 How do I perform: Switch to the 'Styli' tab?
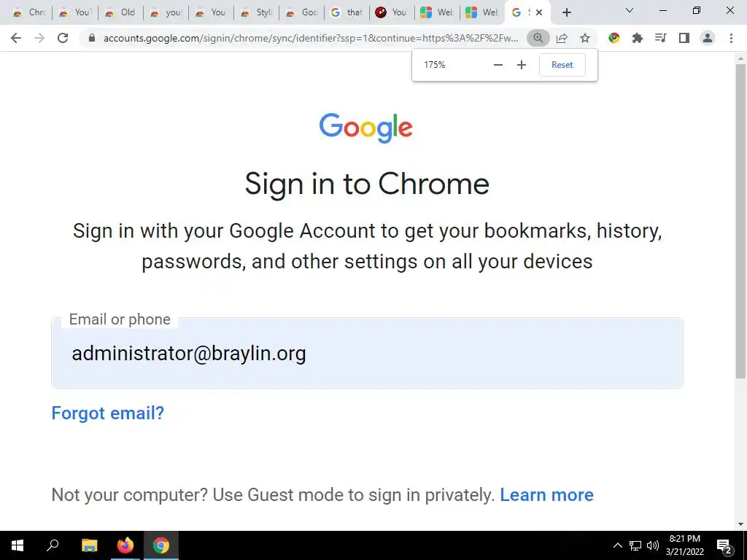pos(256,12)
